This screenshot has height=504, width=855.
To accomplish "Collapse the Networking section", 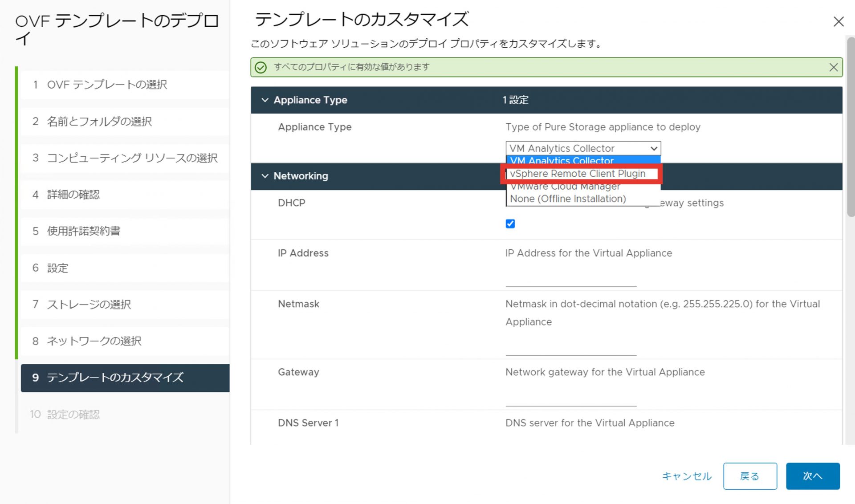I will [265, 176].
